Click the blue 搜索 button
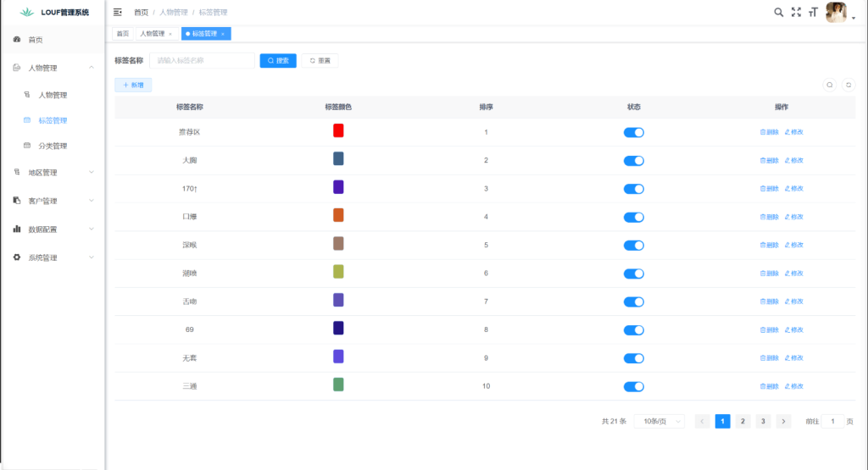This screenshot has width=868, height=470. click(278, 60)
